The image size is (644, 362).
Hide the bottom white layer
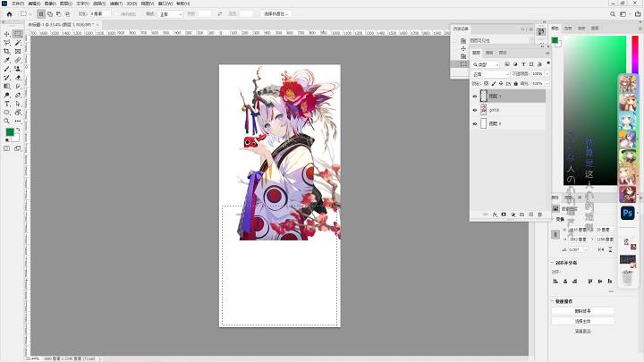tap(475, 123)
